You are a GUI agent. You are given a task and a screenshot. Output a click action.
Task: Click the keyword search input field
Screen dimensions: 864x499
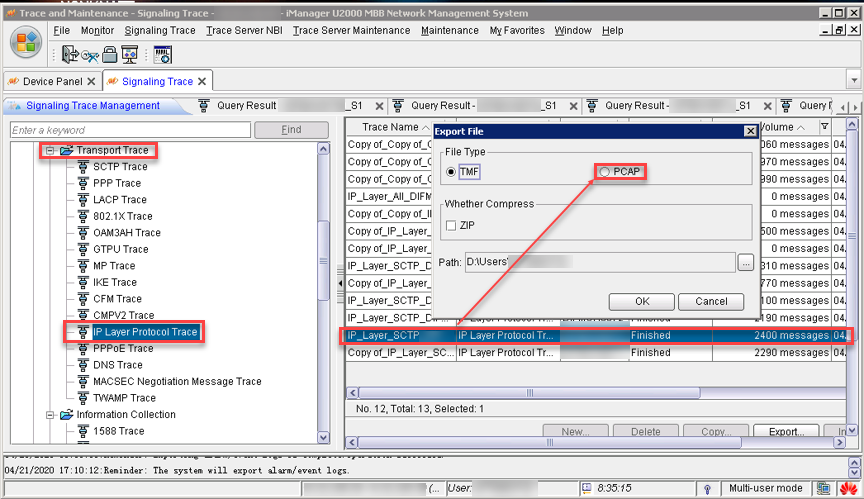click(x=129, y=130)
